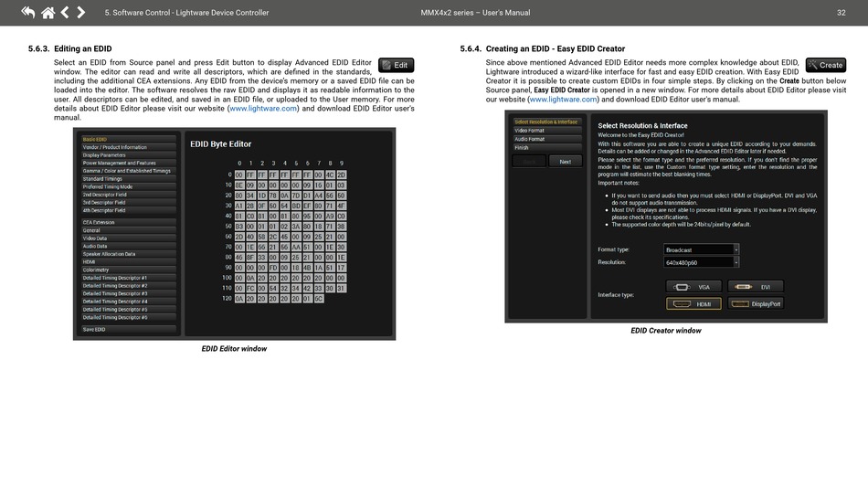Select Video Format wizard step
This screenshot has width=868, height=487.
point(547,131)
